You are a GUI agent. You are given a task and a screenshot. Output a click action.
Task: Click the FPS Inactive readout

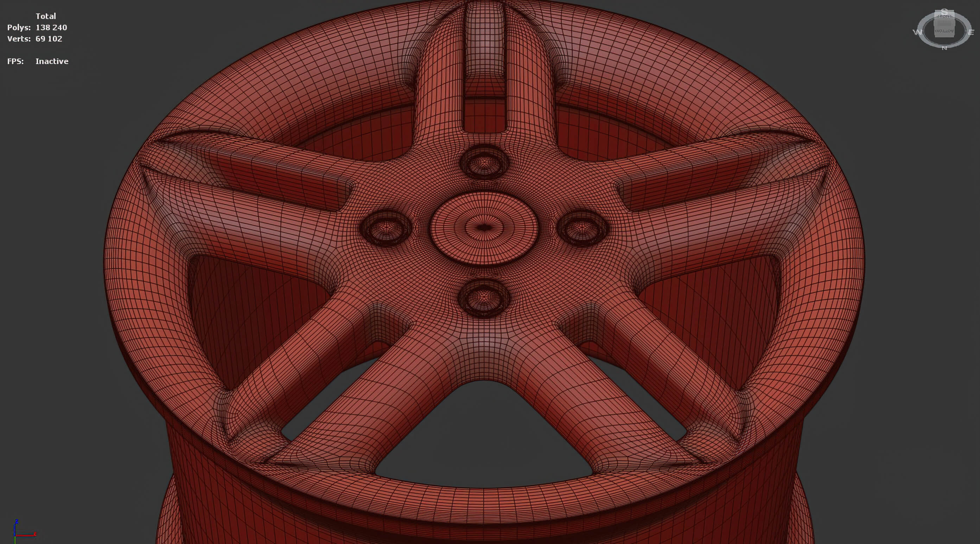52,61
